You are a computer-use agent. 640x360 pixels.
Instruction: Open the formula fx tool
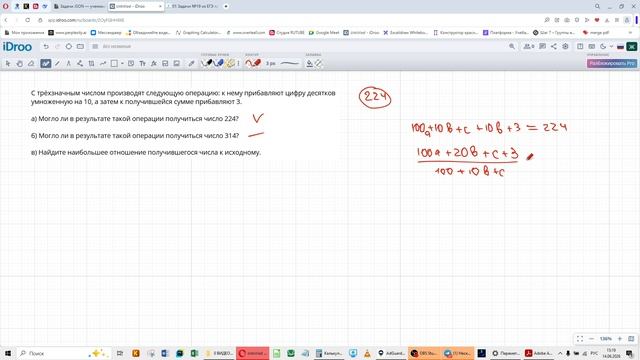(154, 64)
